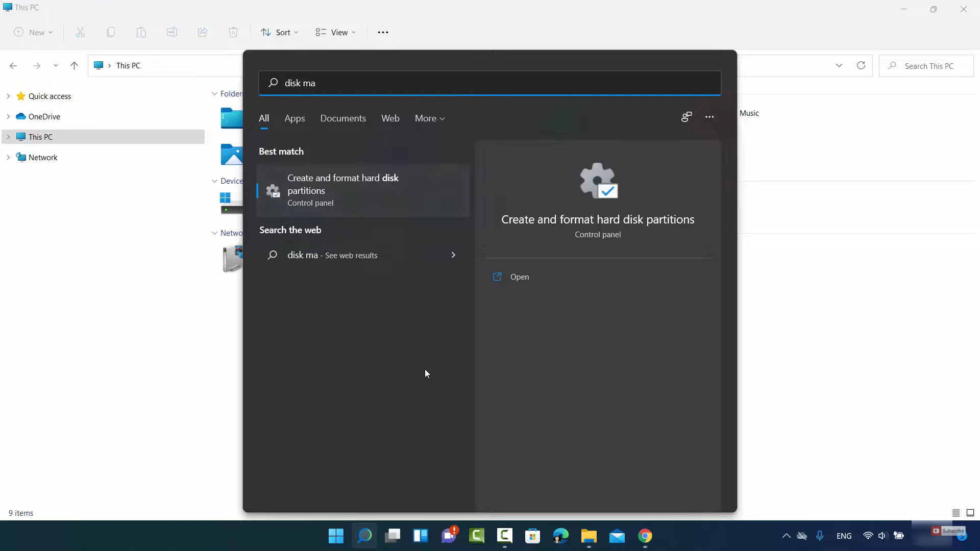Click the See more toolbar ellipsis

click(383, 32)
